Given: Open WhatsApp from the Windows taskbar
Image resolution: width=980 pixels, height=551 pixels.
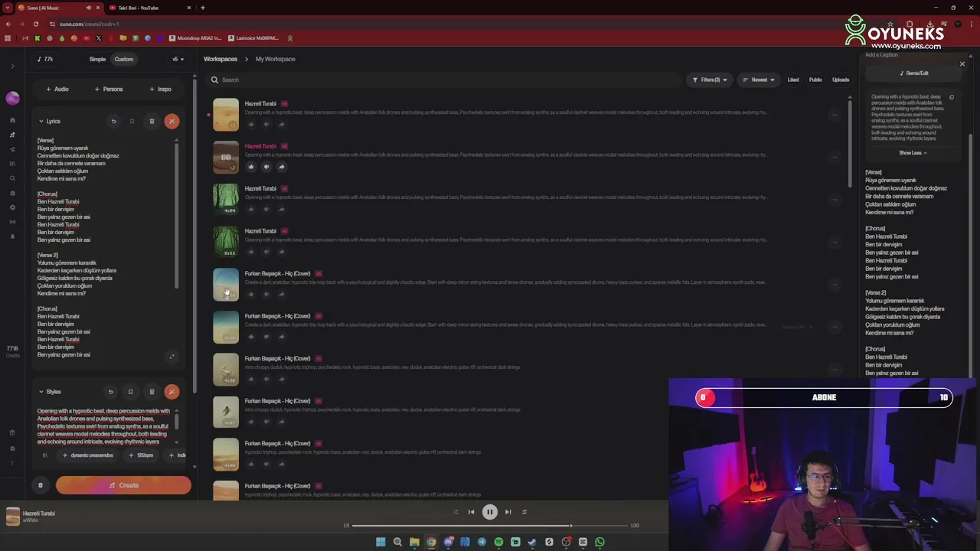Looking at the screenshot, I should click(599, 542).
